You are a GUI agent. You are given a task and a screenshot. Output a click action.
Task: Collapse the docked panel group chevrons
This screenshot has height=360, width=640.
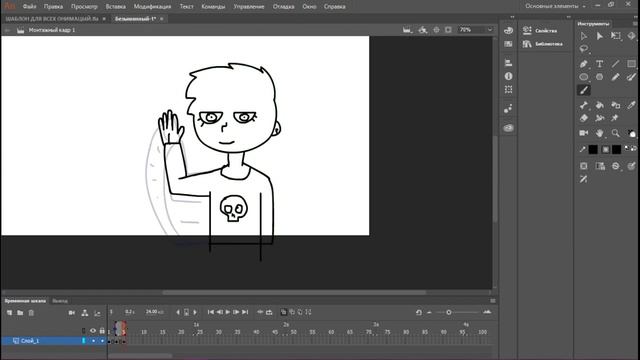coord(512,17)
